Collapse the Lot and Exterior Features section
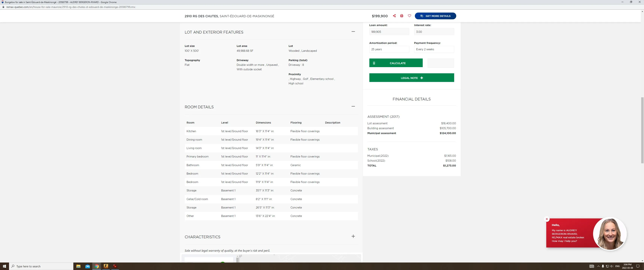 (x=353, y=31)
